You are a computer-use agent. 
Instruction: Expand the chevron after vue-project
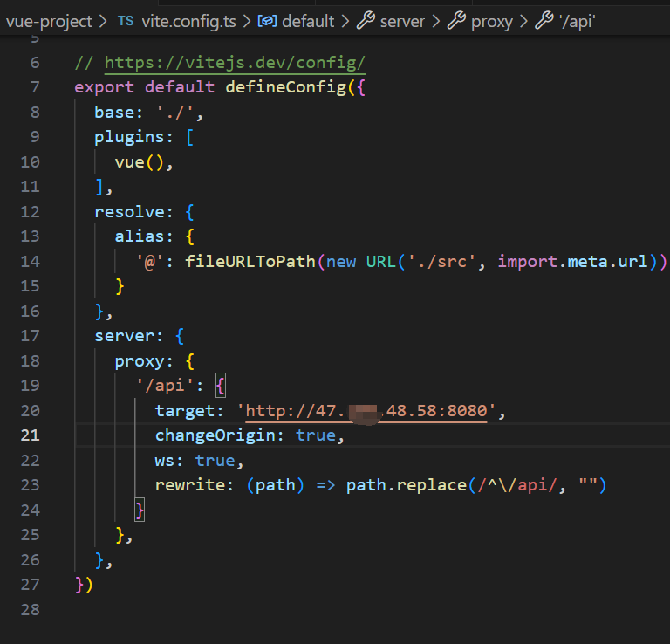103,21
